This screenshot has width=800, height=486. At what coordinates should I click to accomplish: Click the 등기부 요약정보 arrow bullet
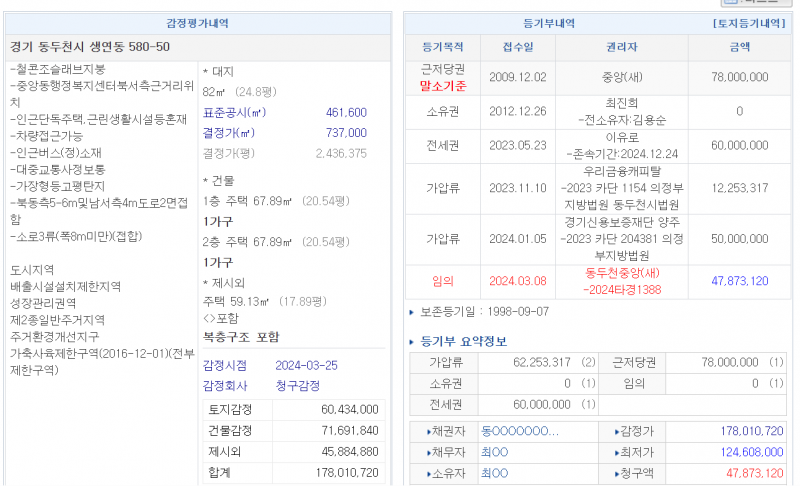point(411,342)
